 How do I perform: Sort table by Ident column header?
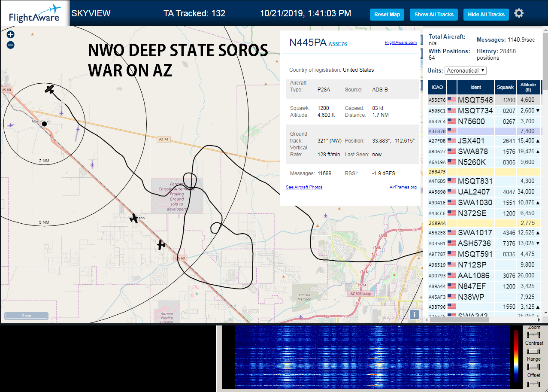click(476, 87)
